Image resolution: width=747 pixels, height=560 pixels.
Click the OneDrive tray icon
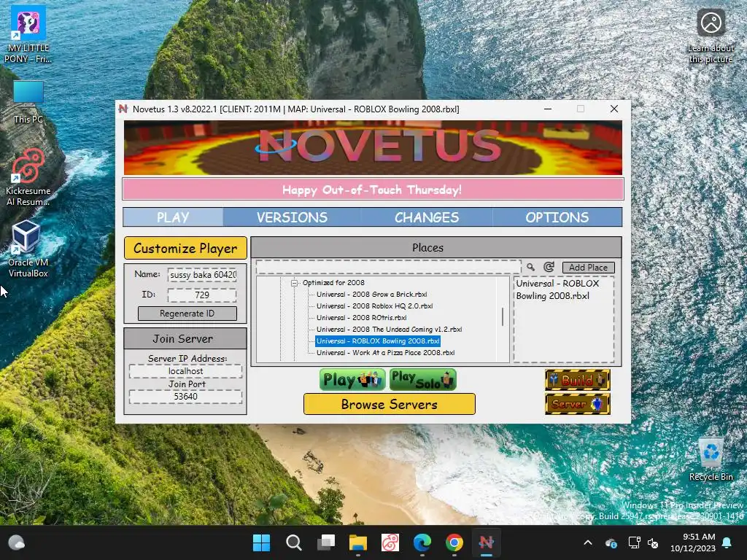click(611, 542)
